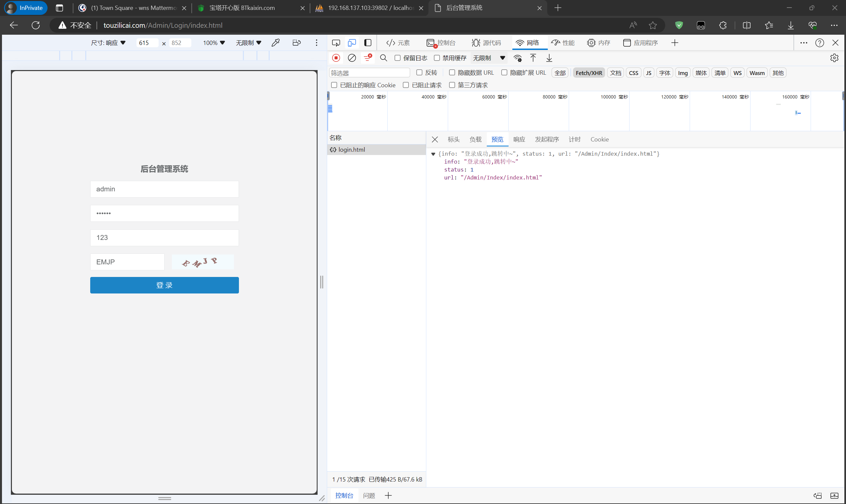Check 隐藏数据 URL checkbox
Viewport: 846px width, 504px height.
tap(452, 73)
